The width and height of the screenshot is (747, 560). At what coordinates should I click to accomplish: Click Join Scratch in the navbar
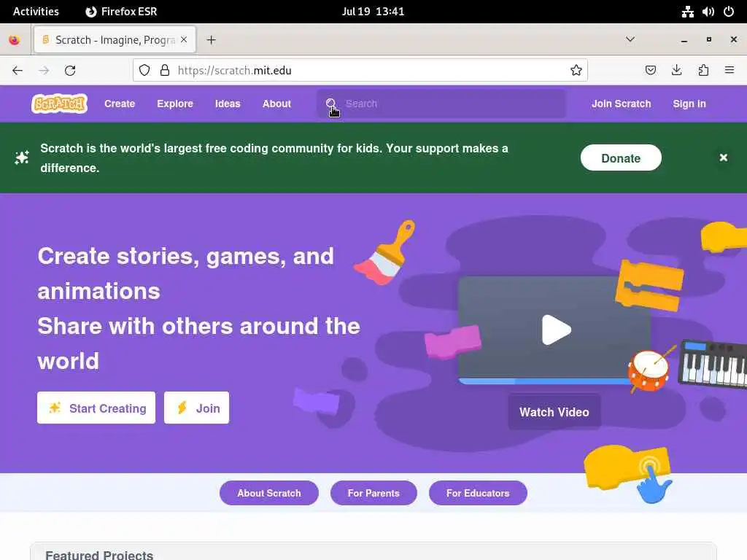[x=622, y=104]
